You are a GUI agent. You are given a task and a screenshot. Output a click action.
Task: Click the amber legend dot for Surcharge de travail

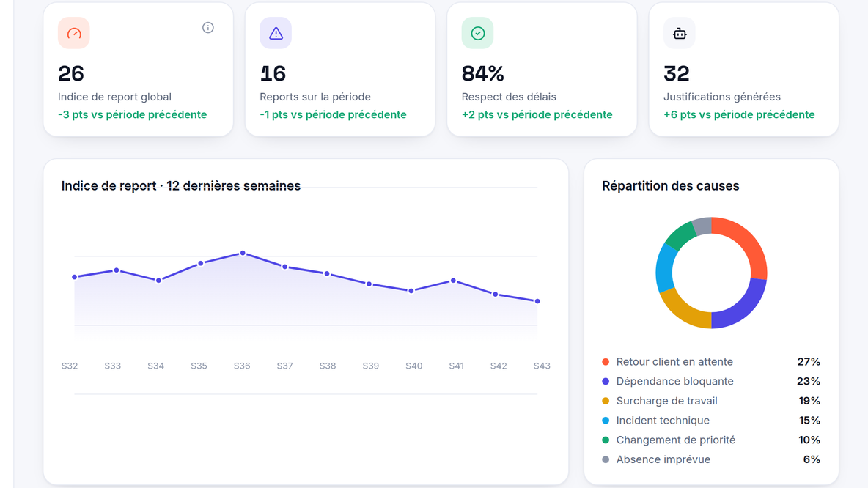[x=606, y=401]
